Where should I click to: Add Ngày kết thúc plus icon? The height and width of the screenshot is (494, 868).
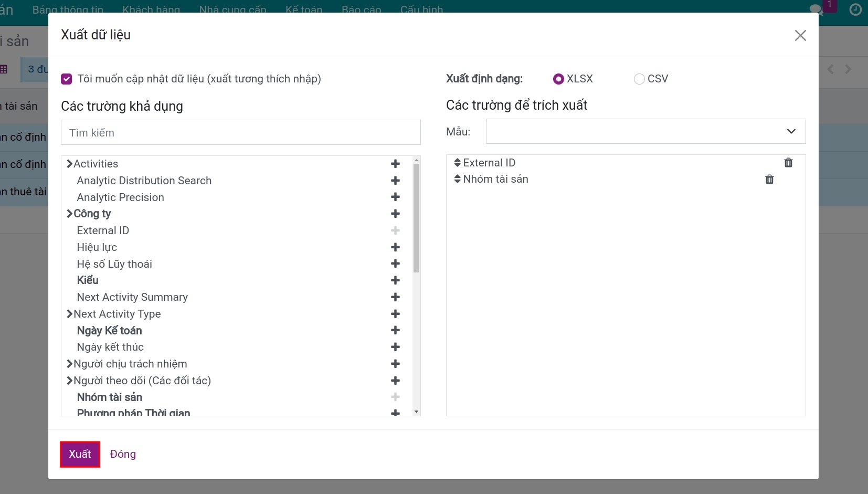pos(396,347)
